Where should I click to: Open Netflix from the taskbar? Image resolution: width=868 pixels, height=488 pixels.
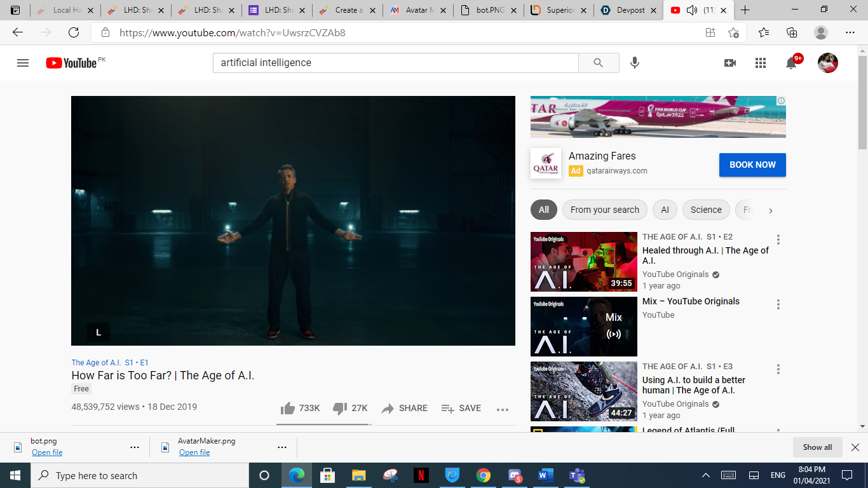click(x=421, y=475)
